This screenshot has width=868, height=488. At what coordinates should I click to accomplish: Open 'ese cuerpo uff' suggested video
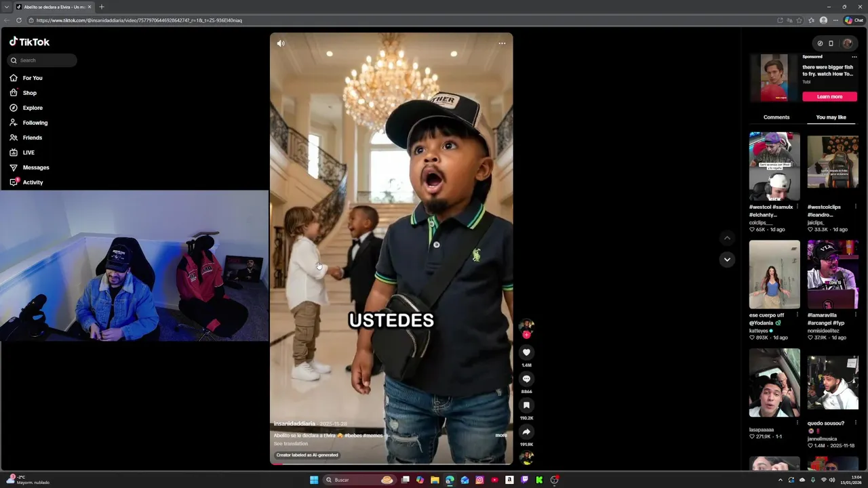[774, 274]
